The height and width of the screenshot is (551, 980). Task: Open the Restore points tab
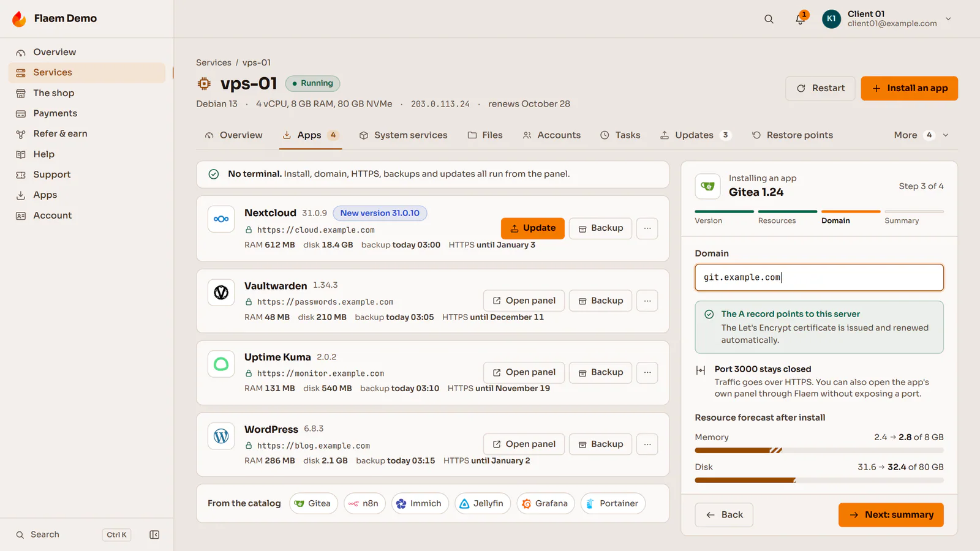(793, 135)
